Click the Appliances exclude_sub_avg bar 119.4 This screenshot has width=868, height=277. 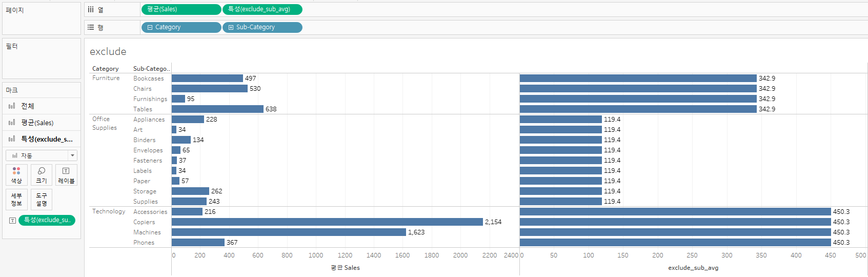pos(561,120)
